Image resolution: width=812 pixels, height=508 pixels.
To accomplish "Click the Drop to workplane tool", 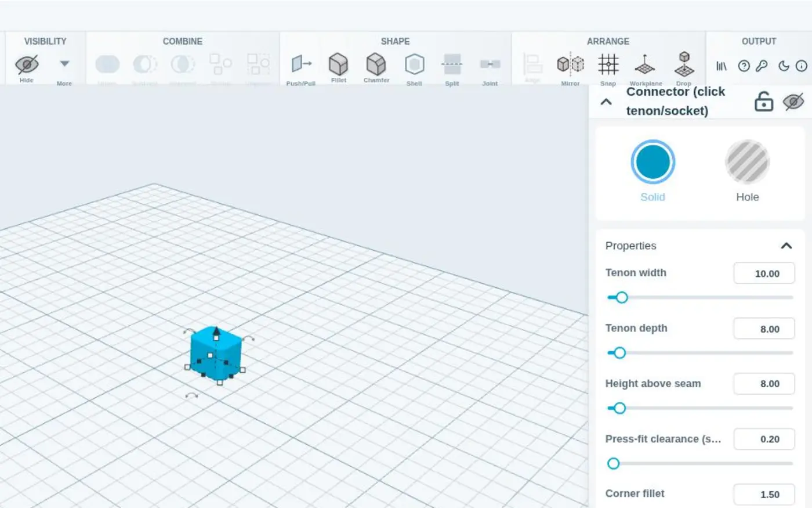I will point(684,69).
